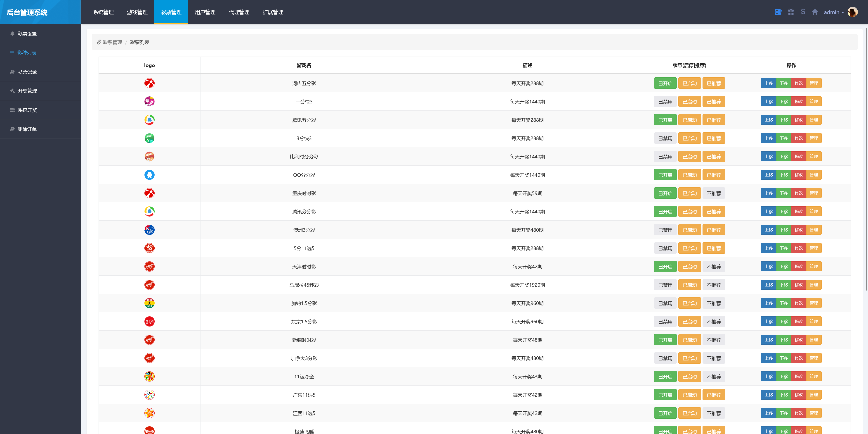Click the 加拿大3分彩 logo icon

pos(149,358)
